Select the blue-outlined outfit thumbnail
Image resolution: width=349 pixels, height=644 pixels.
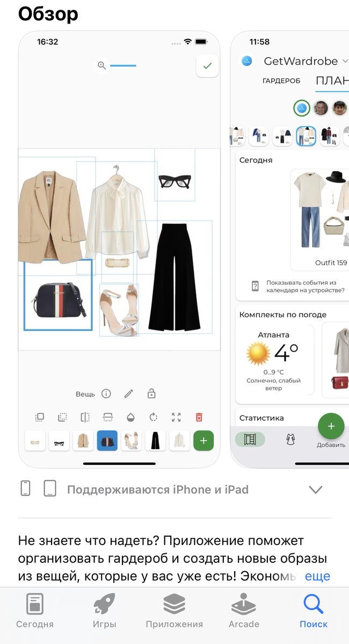[306, 136]
